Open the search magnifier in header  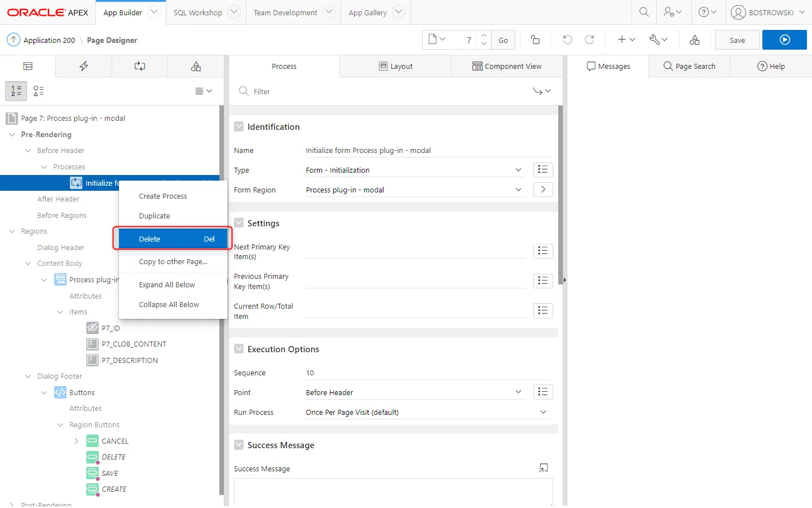click(644, 12)
